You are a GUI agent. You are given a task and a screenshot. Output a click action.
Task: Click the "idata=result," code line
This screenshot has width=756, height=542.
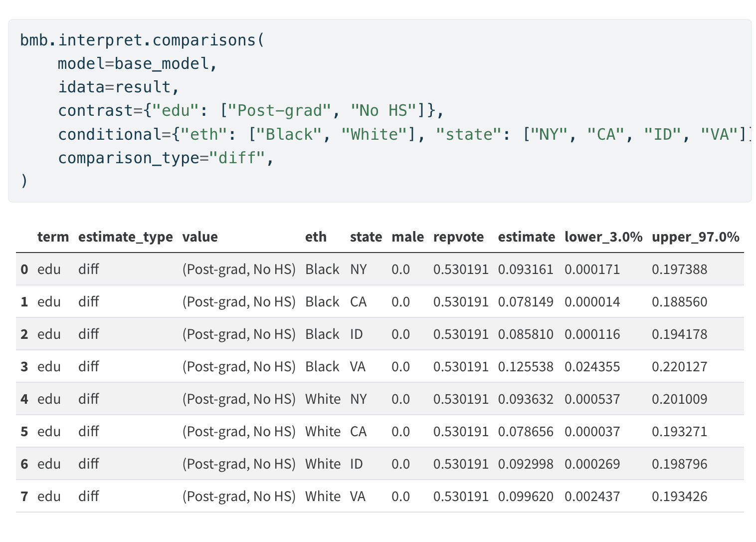tap(118, 87)
